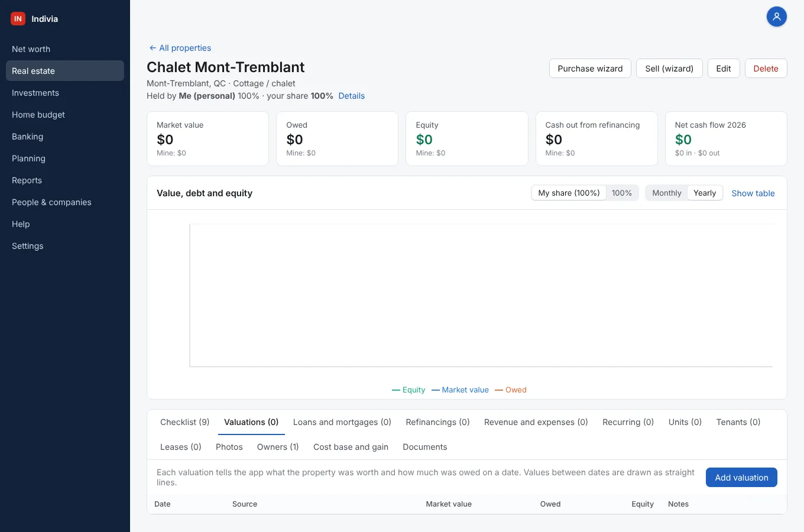Open the user profile avatar icon
This screenshot has height=532, width=804.
point(777,17)
